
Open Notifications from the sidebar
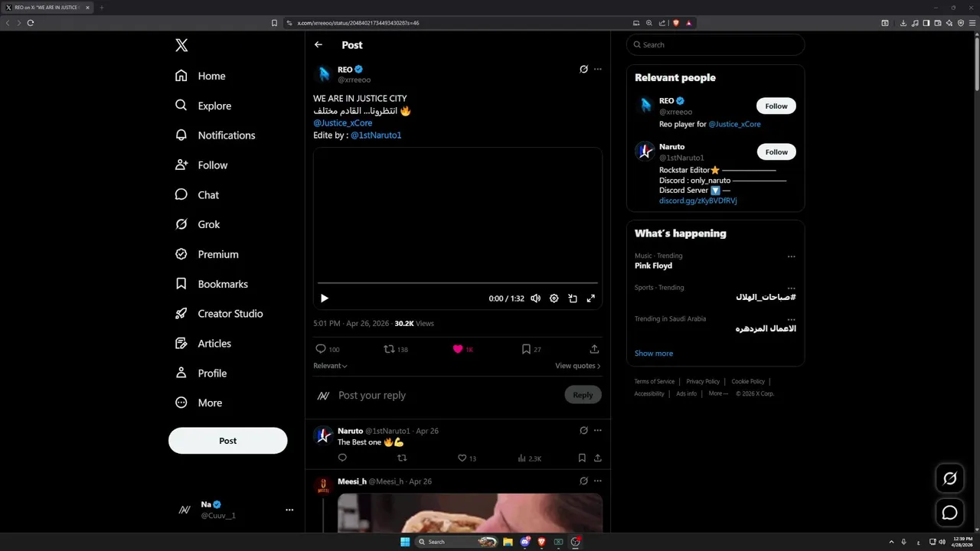coord(215,135)
